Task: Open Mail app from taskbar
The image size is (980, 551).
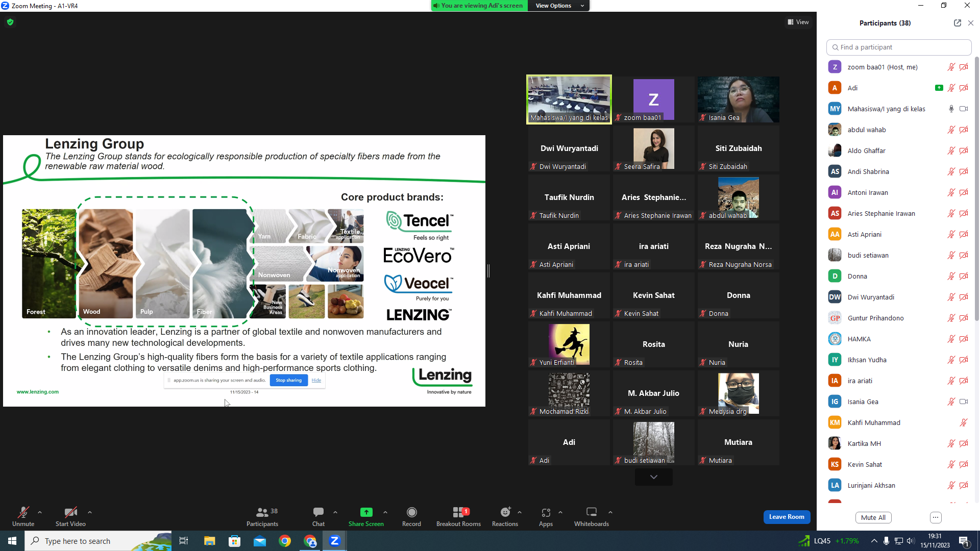Action: 260,541
